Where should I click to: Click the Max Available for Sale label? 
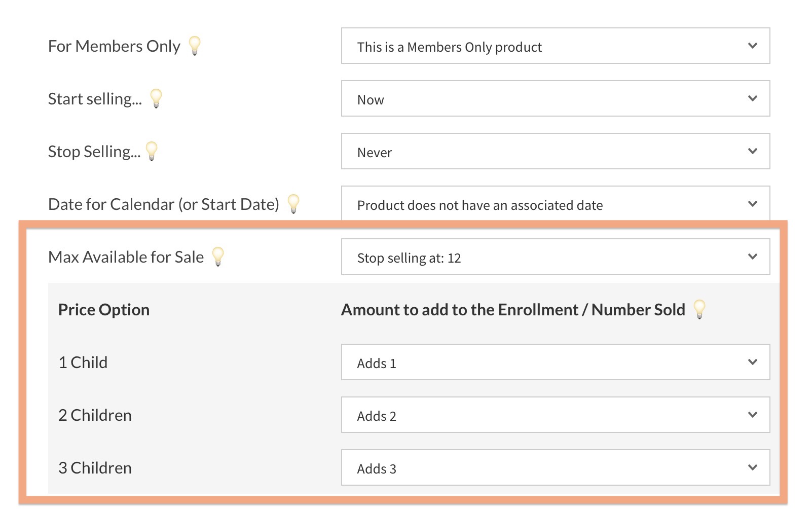pyautogui.click(x=126, y=257)
